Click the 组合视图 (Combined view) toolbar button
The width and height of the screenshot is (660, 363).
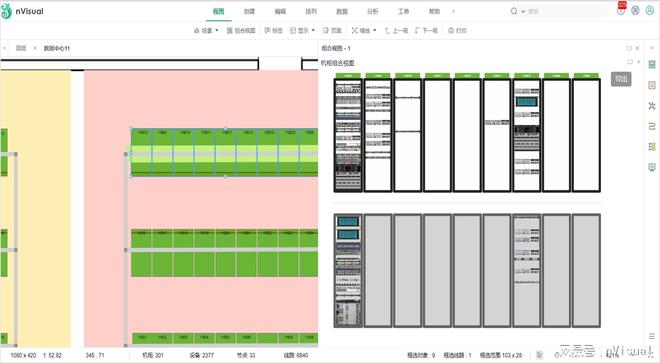tap(241, 30)
